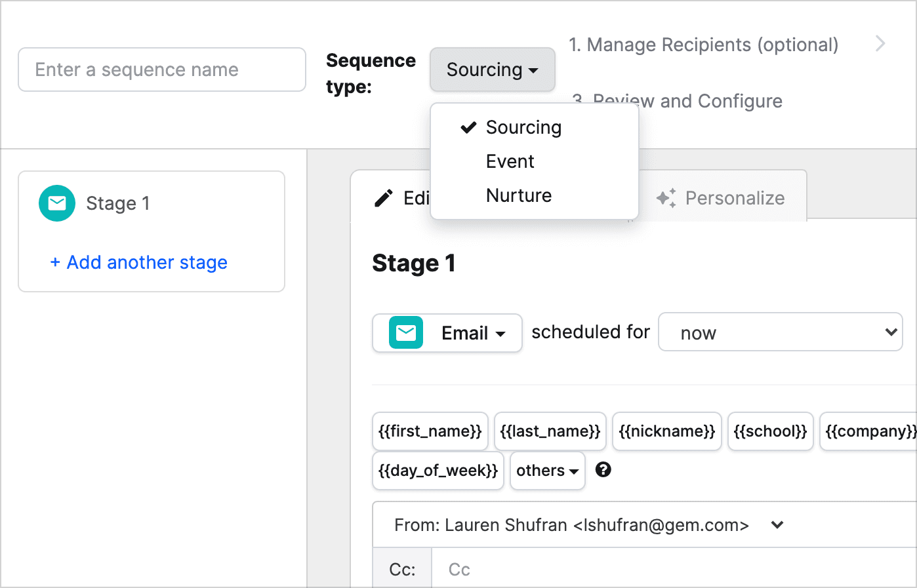
Task: Open the Sequence type Sourcing dropdown
Action: coord(492,69)
